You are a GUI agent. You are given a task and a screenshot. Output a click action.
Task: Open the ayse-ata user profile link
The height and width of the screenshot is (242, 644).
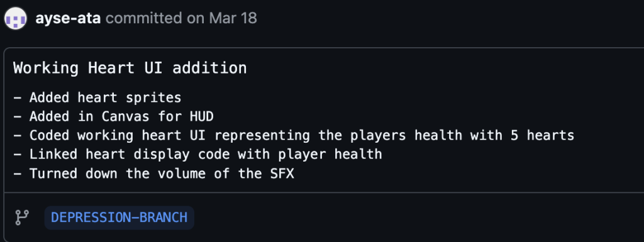pyautogui.click(x=68, y=18)
